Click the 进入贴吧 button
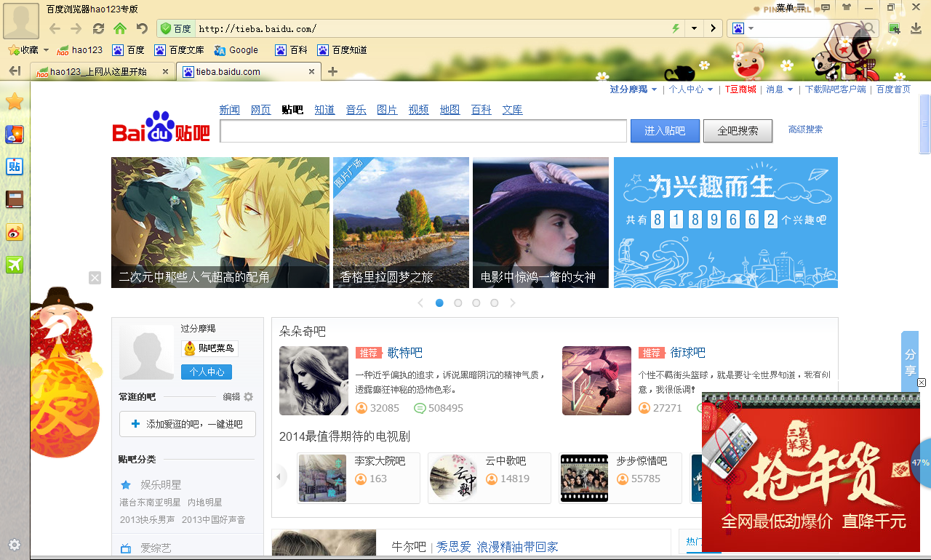931x560 pixels. (x=665, y=131)
